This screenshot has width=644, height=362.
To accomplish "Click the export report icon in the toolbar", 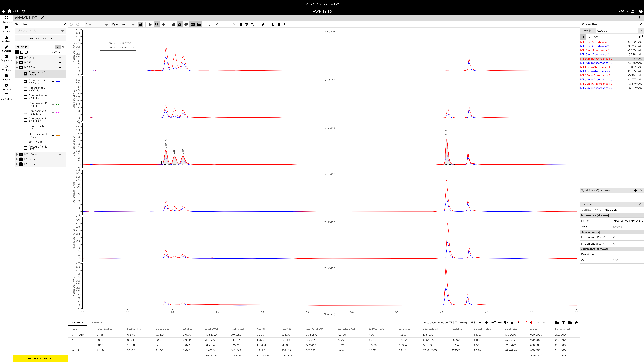I will click(x=279, y=24).
